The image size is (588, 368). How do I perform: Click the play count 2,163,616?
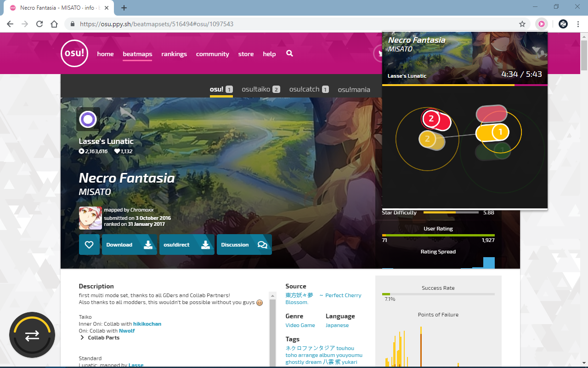coord(93,151)
